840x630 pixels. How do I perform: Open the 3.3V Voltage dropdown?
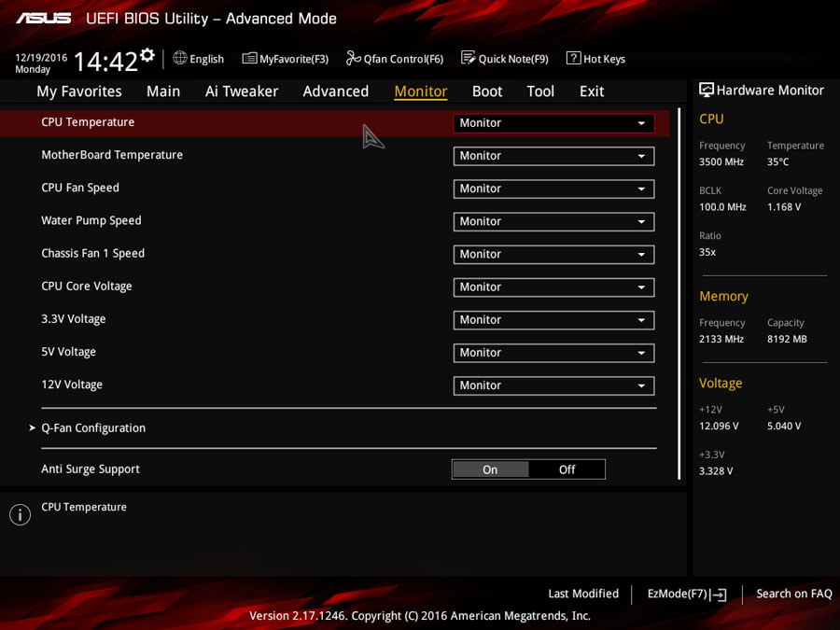point(553,320)
